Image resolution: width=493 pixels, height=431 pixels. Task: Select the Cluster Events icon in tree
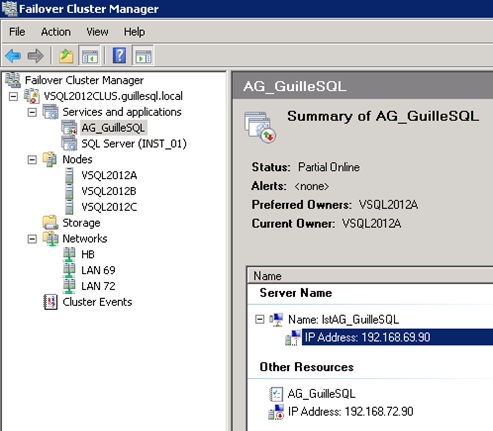[x=51, y=302]
